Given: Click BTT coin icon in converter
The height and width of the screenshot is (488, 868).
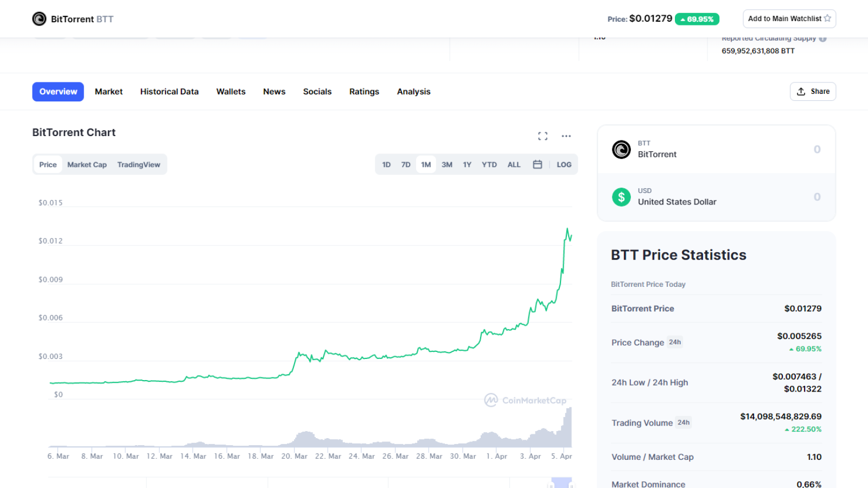Looking at the screenshot, I should (621, 149).
